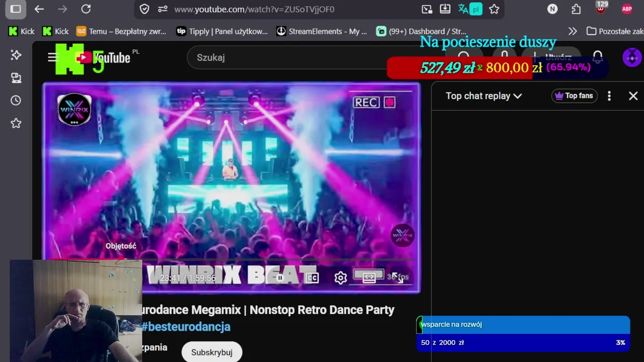Open the second Kick bookmark
Screen dimensions: 644x362
coord(56,31)
